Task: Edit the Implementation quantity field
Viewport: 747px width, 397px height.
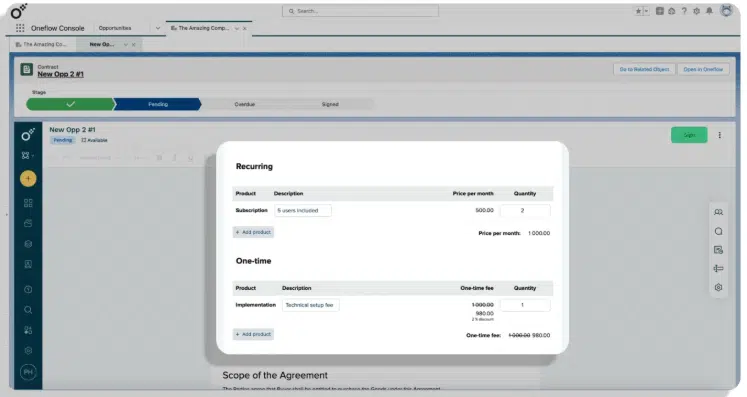Action: pos(525,305)
